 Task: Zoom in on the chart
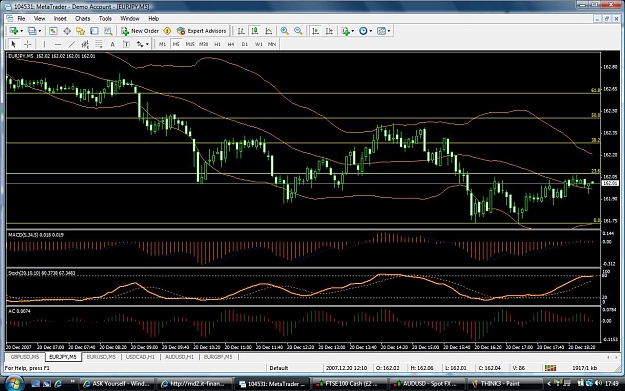(x=285, y=31)
